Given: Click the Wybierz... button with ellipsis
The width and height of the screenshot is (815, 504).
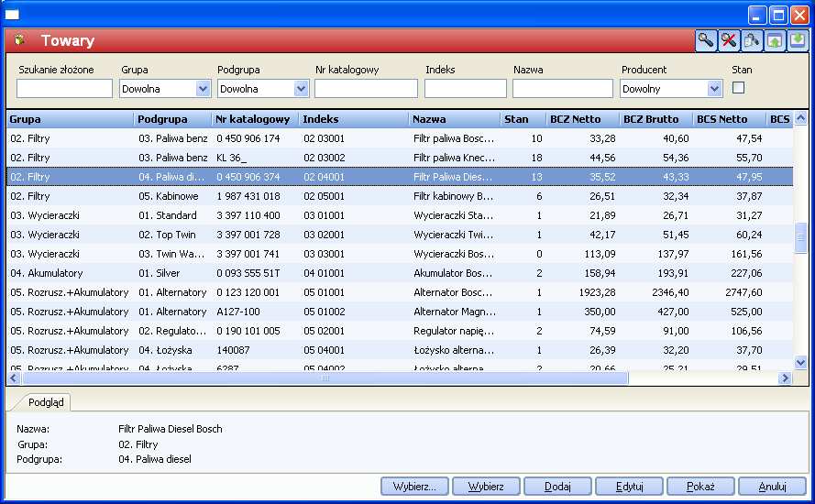Looking at the screenshot, I should pyautogui.click(x=414, y=487).
